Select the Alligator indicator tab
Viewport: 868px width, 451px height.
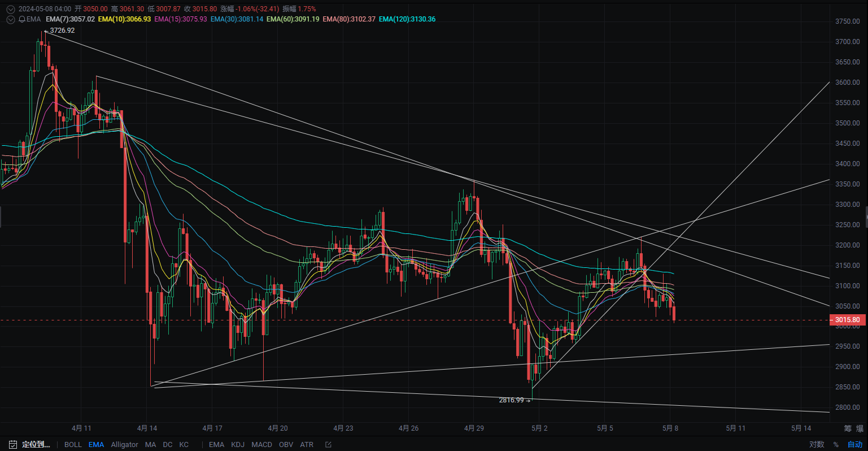tap(124, 445)
